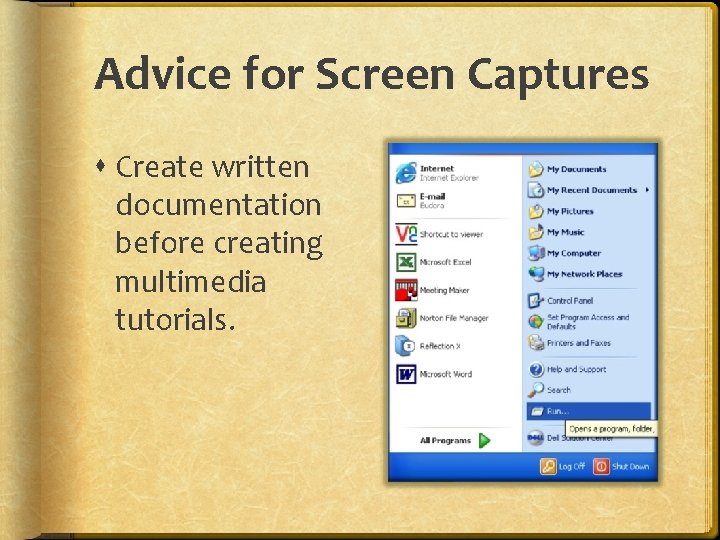Click the My Computer icon
Screen dimensions: 720x540
pos(535,253)
